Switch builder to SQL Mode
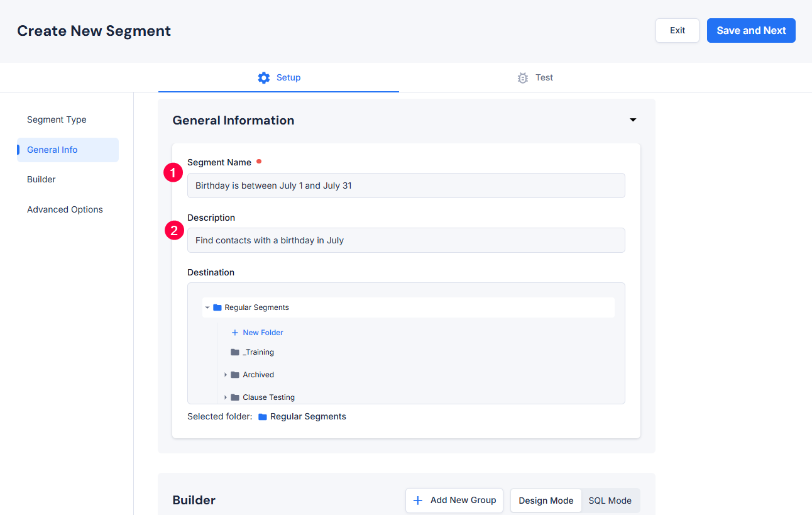Viewport: 812px width, 515px height. click(610, 501)
